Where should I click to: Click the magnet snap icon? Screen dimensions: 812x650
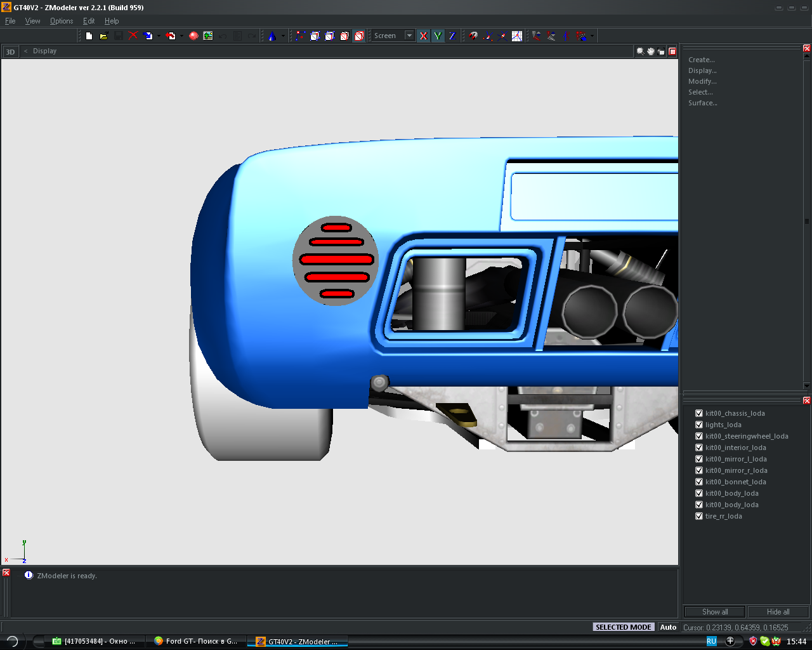pos(473,36)
